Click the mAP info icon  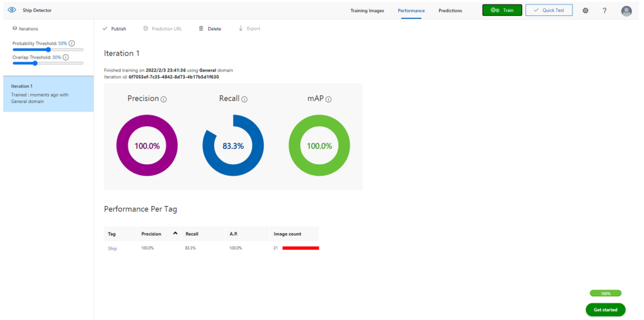(x=329, y=100)
